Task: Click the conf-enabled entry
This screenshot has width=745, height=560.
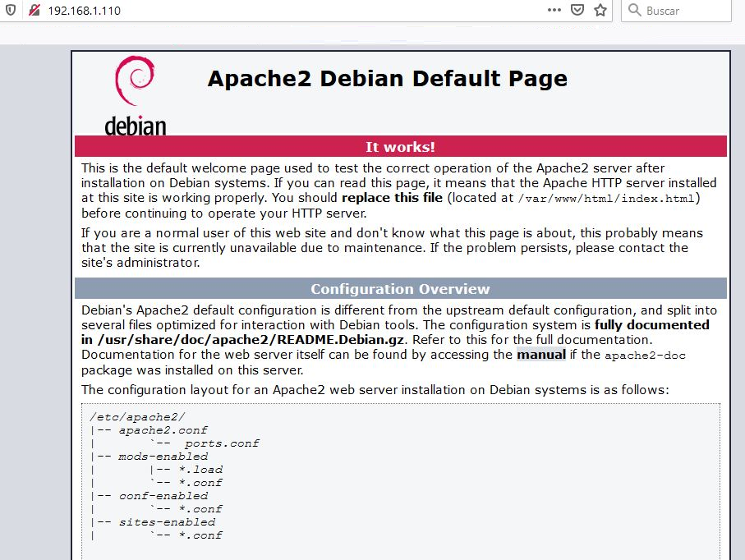Action: pyautogui.click(x=163, y=496)
